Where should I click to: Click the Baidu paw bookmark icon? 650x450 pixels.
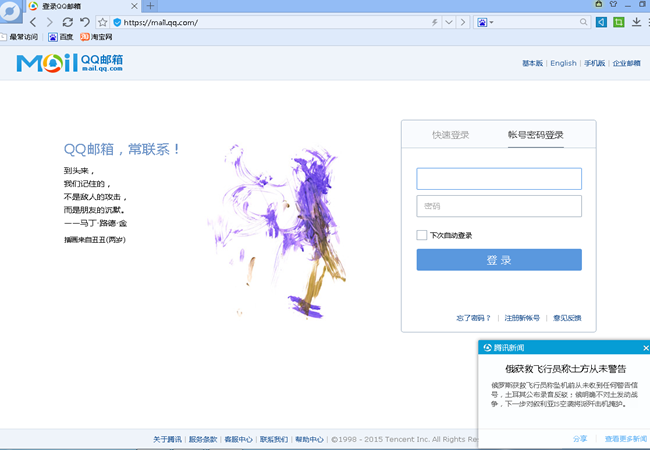pos(53,37)
